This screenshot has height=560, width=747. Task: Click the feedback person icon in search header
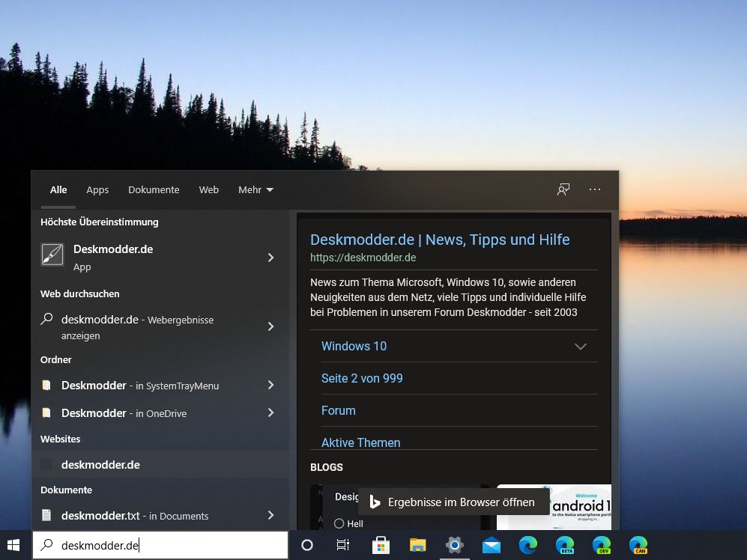click(563, 189)
